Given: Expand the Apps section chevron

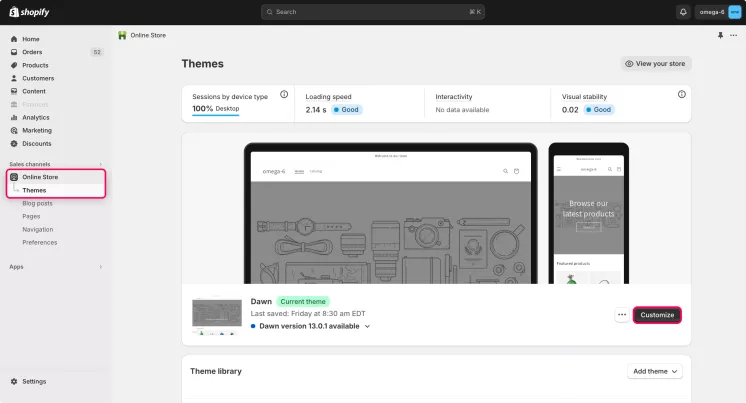Looking at the screenshot, I should click(100, 267).
